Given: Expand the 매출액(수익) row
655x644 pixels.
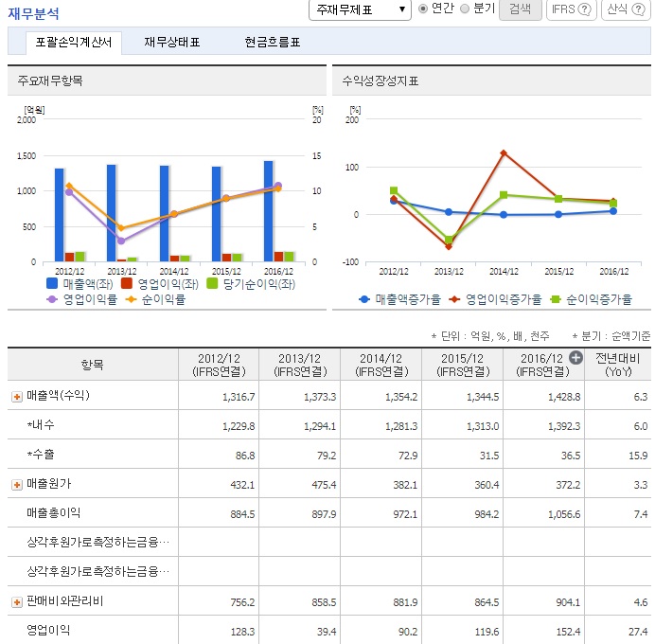Looking at the screenshot, I should [17, 396].
